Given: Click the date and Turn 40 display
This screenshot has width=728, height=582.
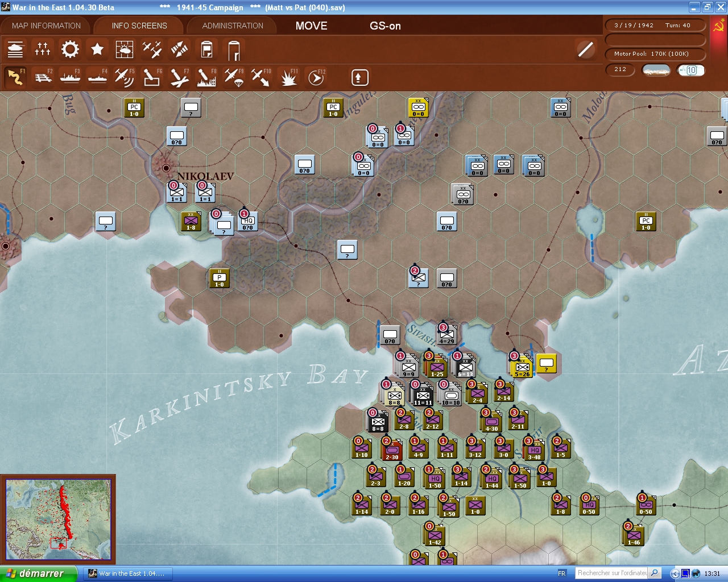Looking at the screenshot, I should (655, 25).
